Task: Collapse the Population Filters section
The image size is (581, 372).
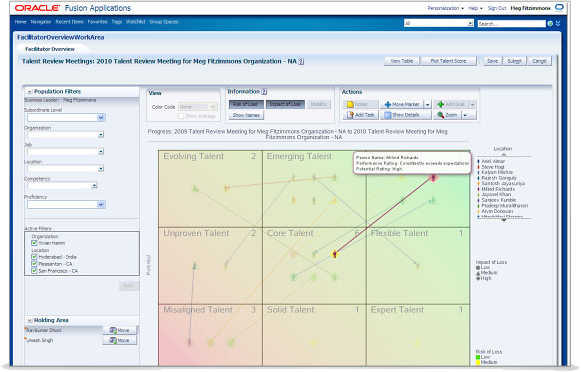Action: click(29, 92)
